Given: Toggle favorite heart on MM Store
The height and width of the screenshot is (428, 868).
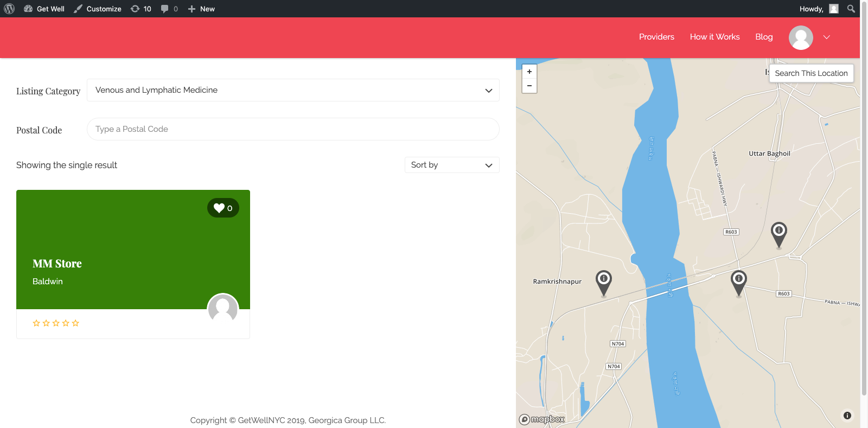Looking at the screenshot, I should coord(223,208).
